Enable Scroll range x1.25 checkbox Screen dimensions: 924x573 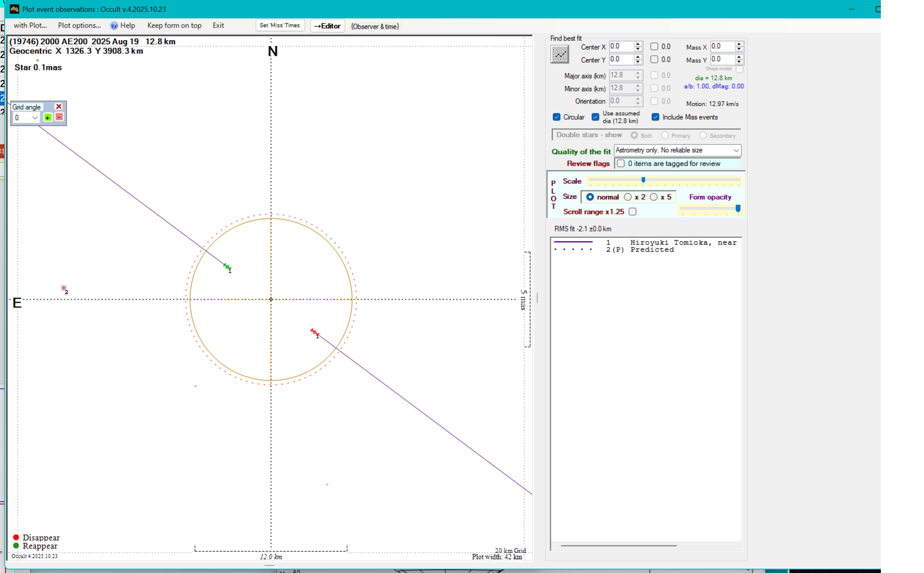point(633,212)
